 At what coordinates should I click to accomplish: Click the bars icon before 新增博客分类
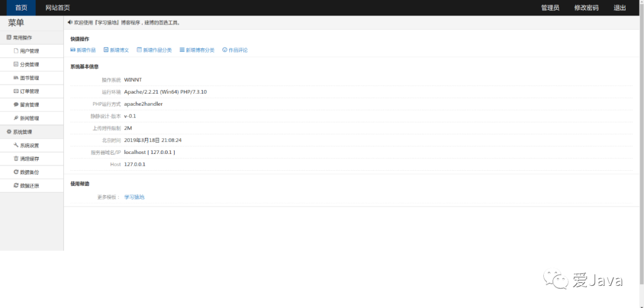[182, 50]
